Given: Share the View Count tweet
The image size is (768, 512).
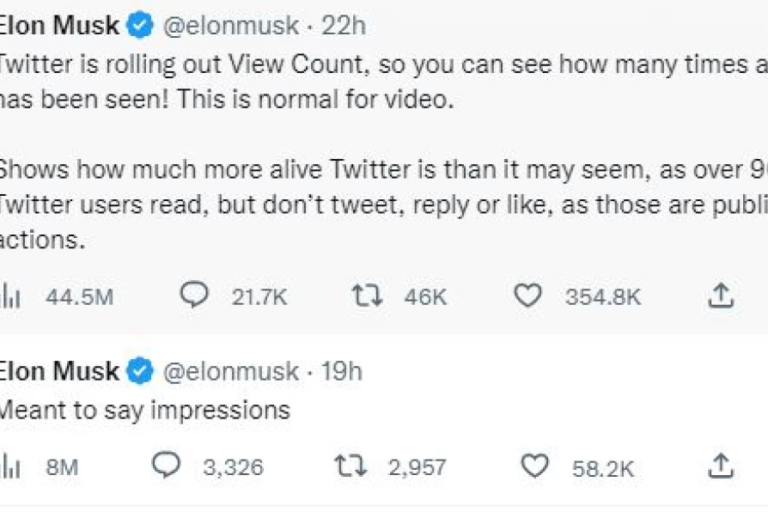Looking at the screenshot, I should [721, 295].
